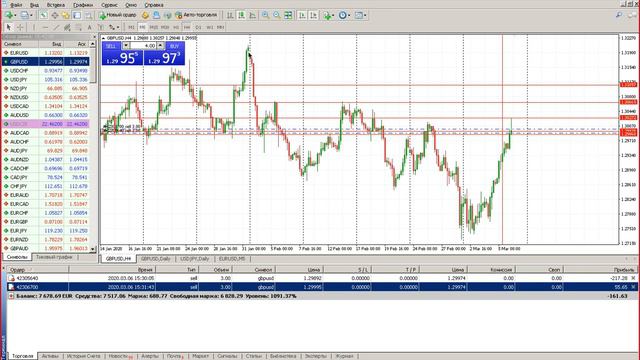Open the Вид menu
640x360 pixels.
(35, 5)
